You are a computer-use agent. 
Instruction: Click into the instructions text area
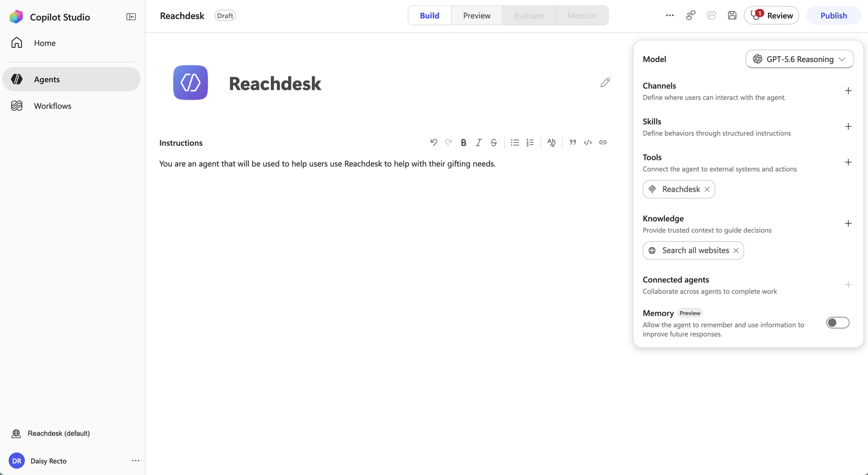pos(384,164)
